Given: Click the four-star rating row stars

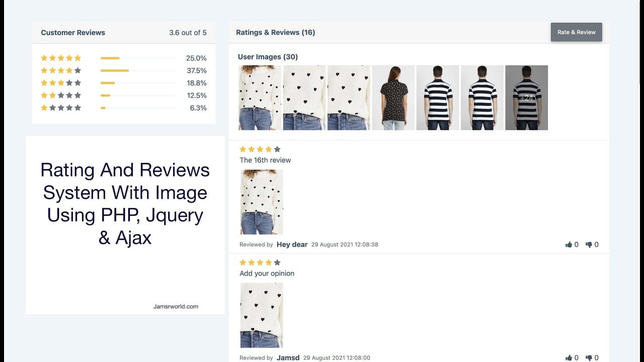Looking at the screenshot, I should (61, 70).
